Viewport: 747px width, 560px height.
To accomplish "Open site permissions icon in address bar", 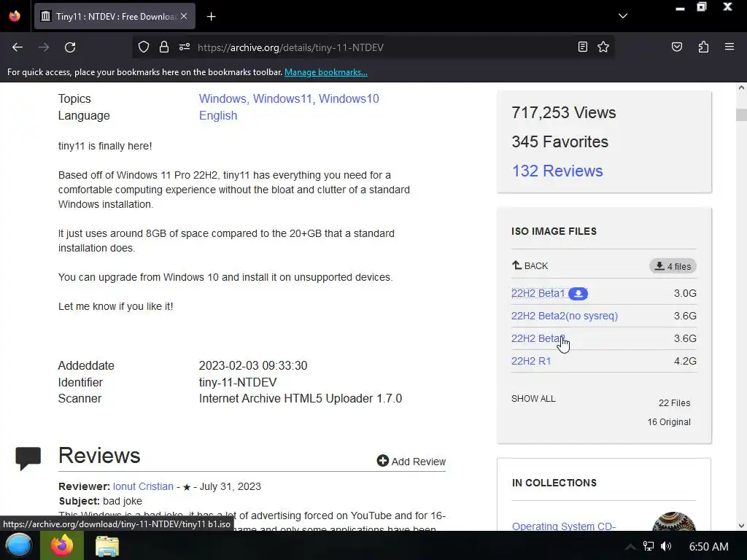I will pos(185,47).
